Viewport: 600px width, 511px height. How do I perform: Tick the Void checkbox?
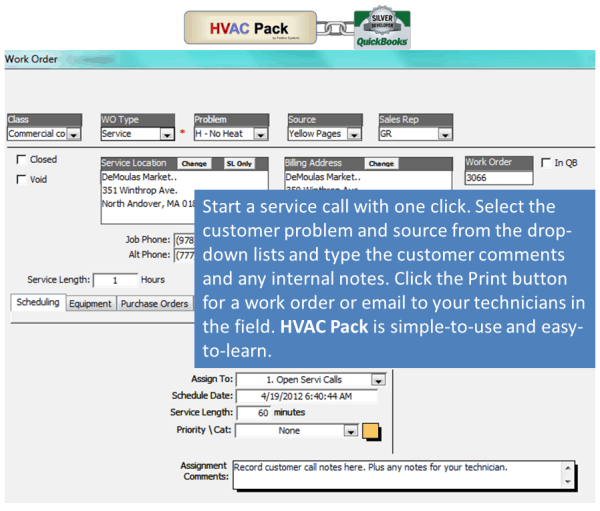coord(23,180)
